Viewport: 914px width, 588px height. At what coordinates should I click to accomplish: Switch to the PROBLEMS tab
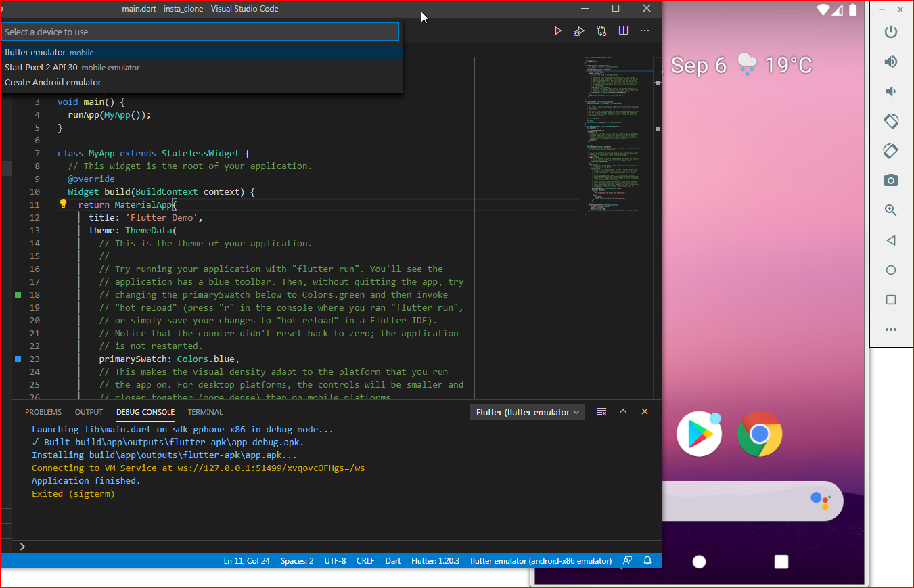coord(43,412)
